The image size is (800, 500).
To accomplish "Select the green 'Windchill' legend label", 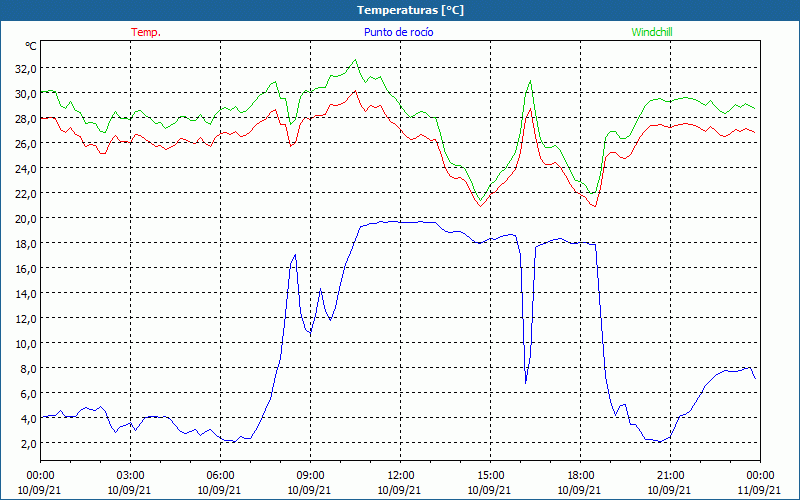I will (x=652, y=32).
